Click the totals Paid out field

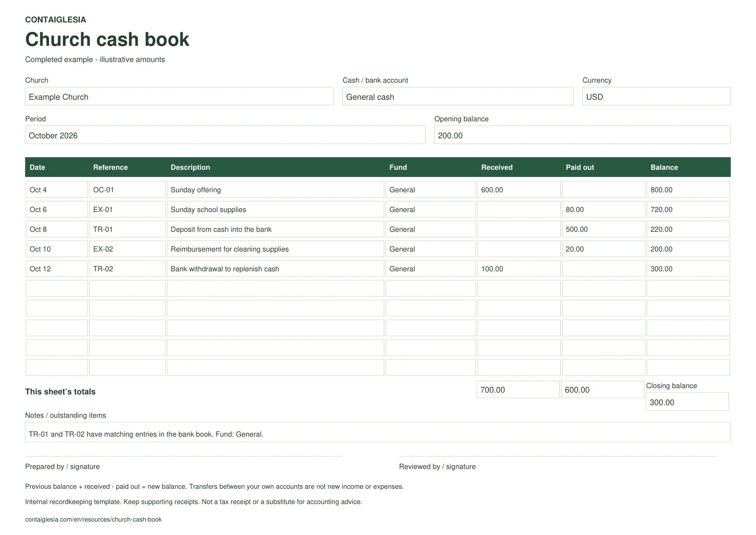pyautogui.click(x=602, y=390)
